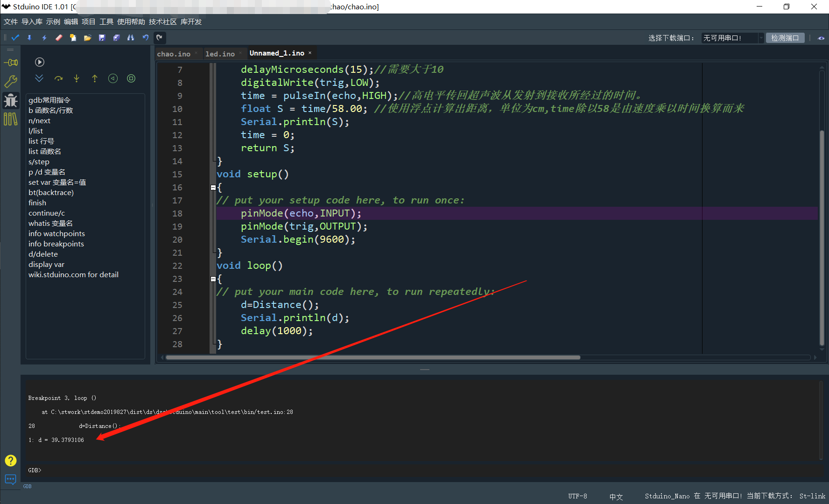
Task: Open the 导入库 menu
Action: [x=32, y=22]
